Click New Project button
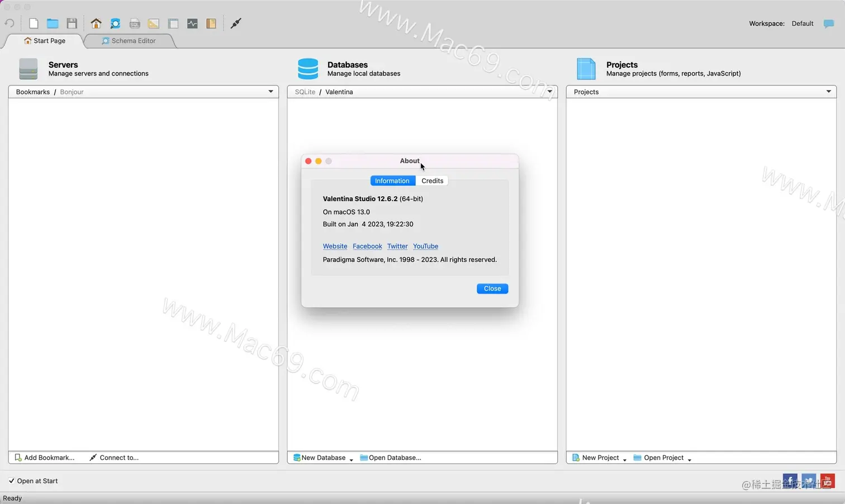 click(596, 458)
